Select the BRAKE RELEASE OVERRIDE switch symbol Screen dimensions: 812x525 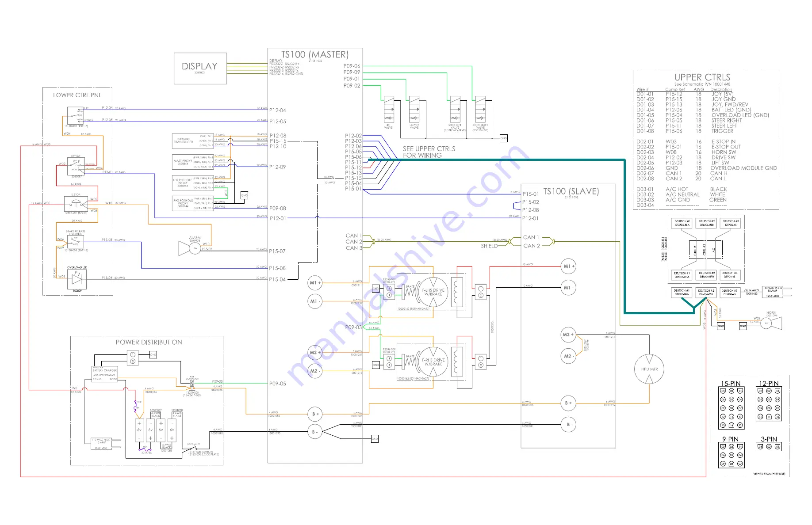click(x=76, y=242)
